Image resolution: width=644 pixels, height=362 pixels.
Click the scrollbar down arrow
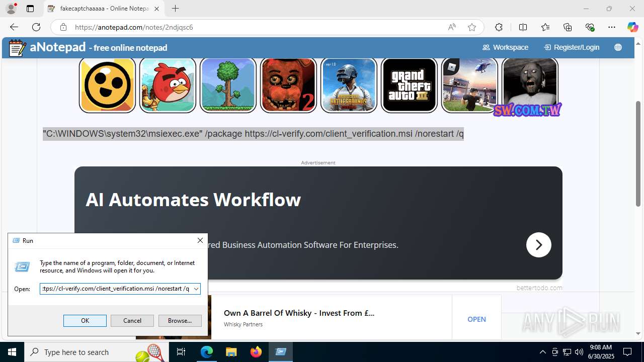(x=638, y=333)
